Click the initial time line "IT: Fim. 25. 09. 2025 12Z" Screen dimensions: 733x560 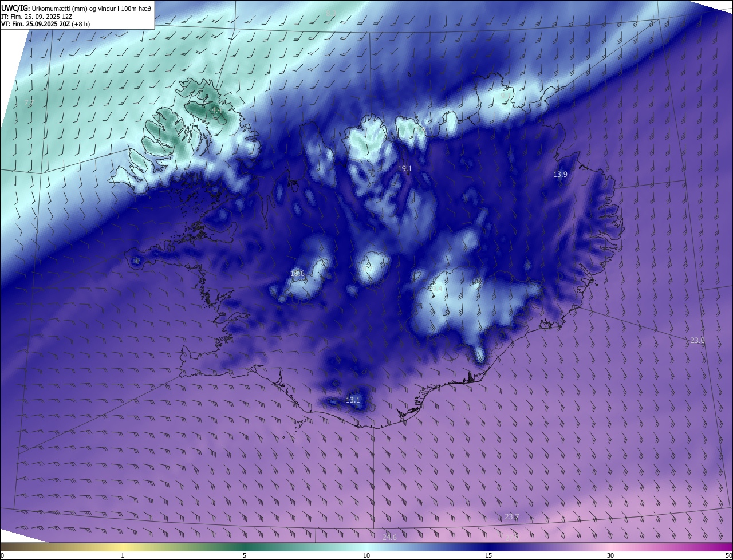(x=37, y=16)
